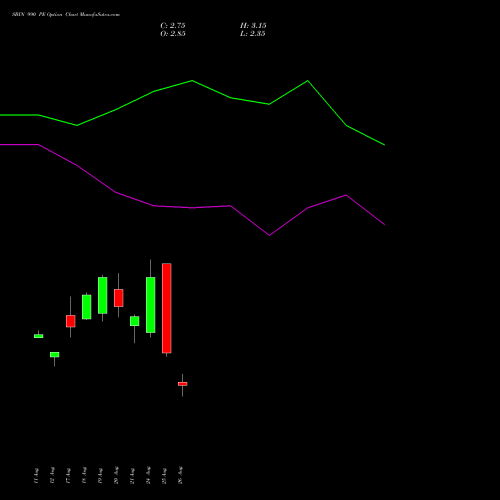Viewport: 500px width, 500px height.
Task: Click the open price value O: 2.85
Action: click(173, 34)
